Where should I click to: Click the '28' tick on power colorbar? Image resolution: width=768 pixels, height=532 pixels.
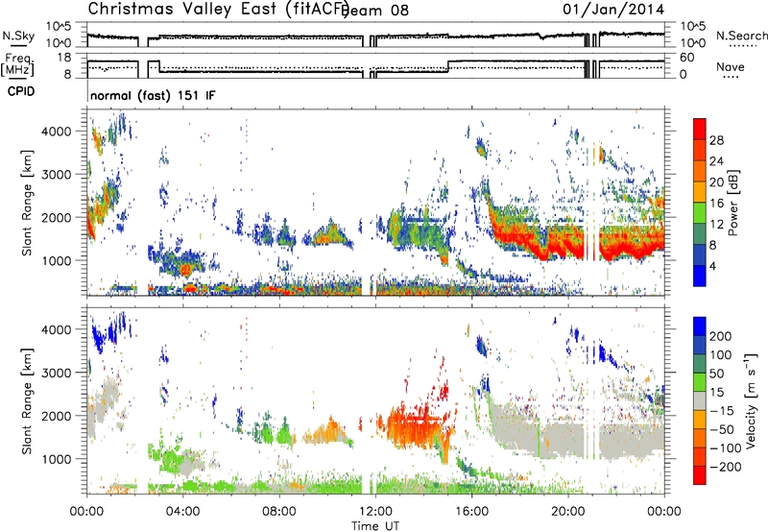coord(716,140)
